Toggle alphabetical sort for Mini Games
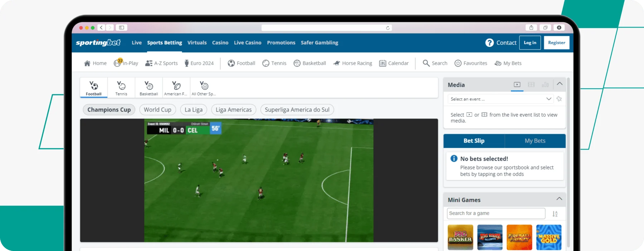 555,214
